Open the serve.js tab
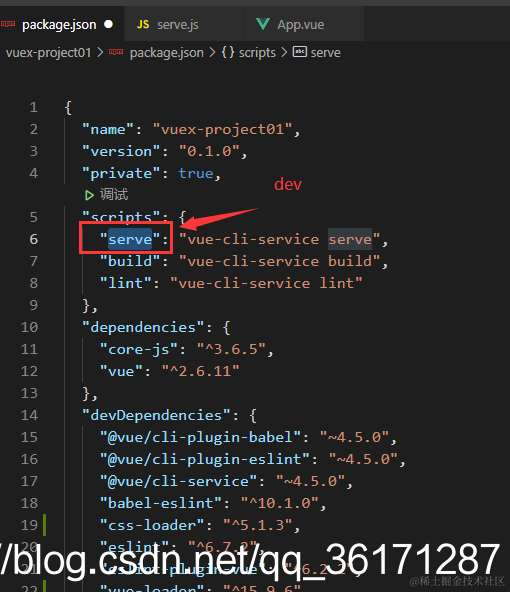Screen dimensions: 510x592 (x=184, y=25)
